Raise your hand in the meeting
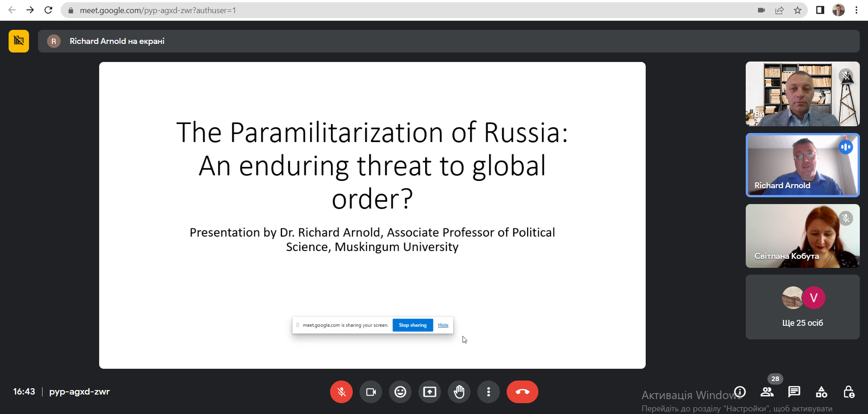 459,392
